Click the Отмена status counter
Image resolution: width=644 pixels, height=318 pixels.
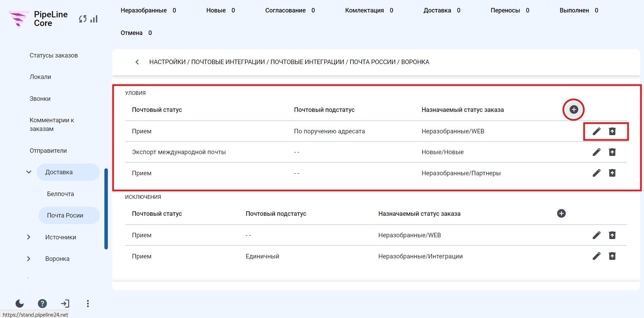click(x=136, y=33)
